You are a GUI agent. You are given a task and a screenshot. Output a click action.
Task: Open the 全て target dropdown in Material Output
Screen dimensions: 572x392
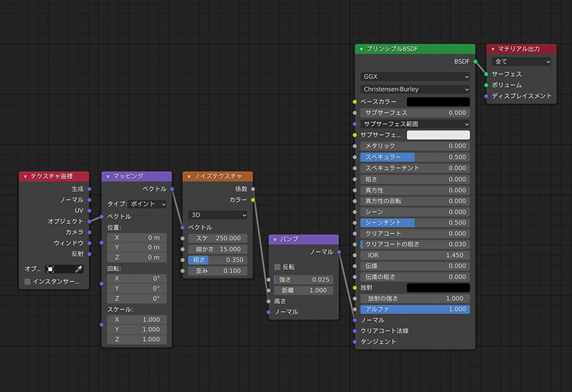[x=521, y=62]
